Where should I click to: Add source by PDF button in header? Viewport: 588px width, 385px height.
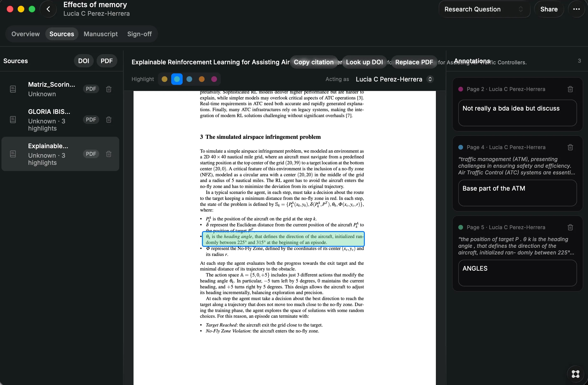pyautogui.click(x=107, y=61)
